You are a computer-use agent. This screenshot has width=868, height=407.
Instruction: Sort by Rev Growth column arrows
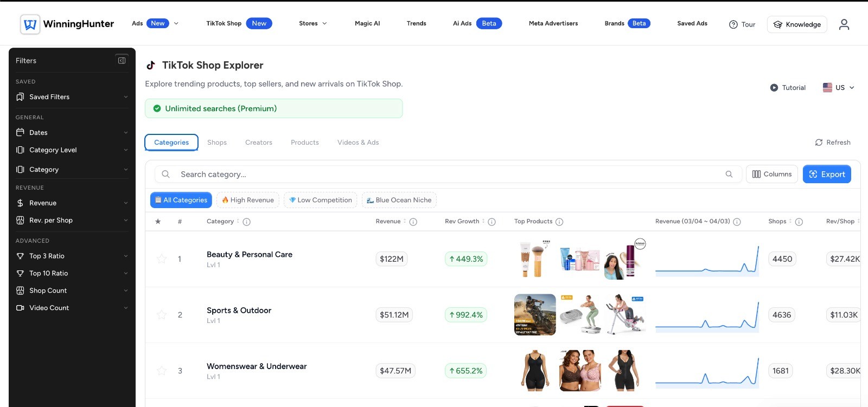[483, 221]
